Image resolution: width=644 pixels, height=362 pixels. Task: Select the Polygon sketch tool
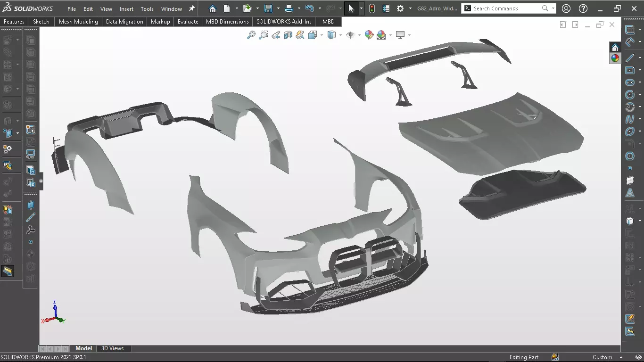tap(630, 156)
